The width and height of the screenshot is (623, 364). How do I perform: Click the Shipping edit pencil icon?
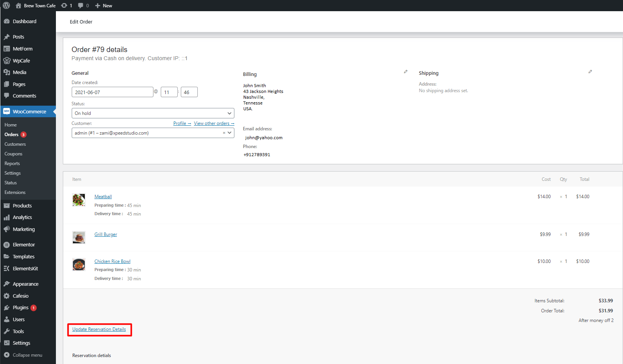(590, 72)
